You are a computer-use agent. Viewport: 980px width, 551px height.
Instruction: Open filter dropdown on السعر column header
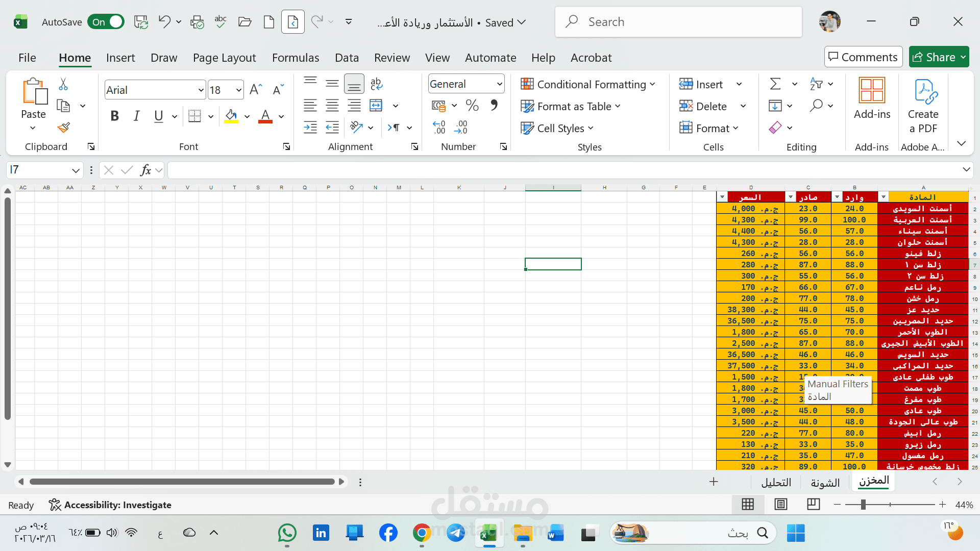pyautogui.click(x=722, y=197)
